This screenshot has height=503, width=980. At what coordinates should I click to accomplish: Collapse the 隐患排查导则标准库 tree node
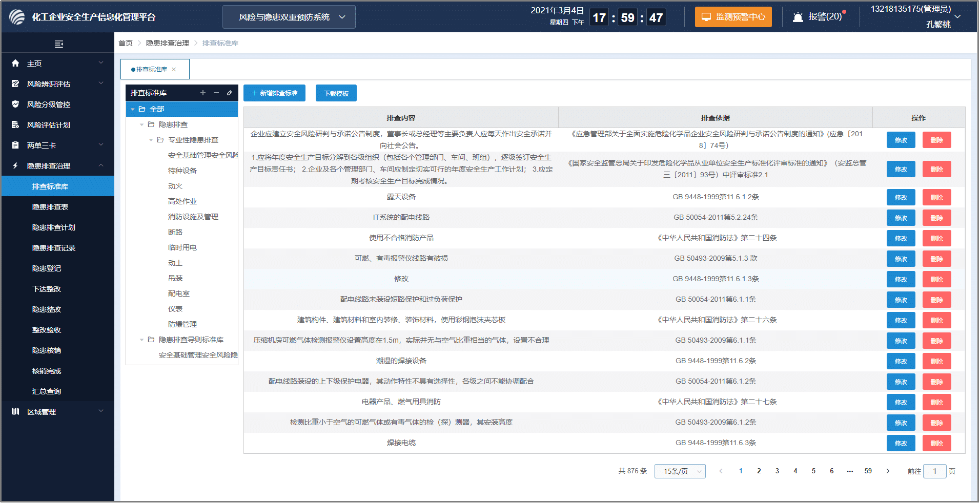coord(142,340)
